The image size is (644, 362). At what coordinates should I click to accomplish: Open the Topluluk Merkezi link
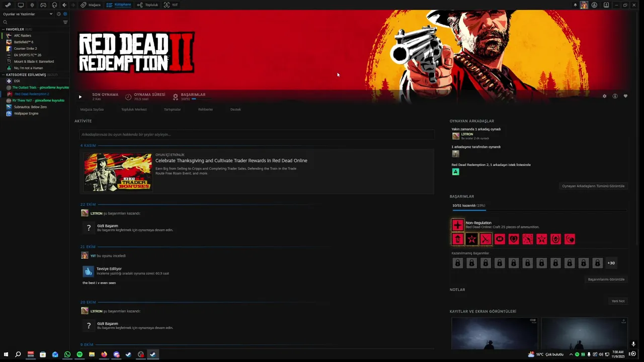134,109
